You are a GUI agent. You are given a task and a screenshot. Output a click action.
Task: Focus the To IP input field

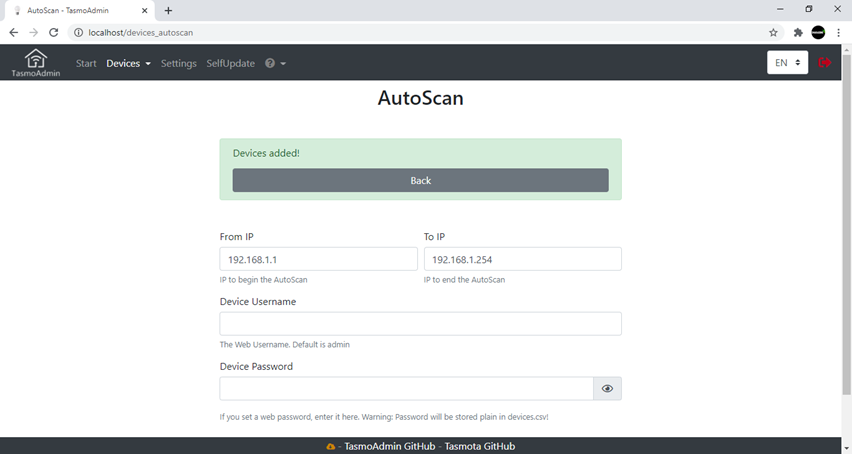523,259
